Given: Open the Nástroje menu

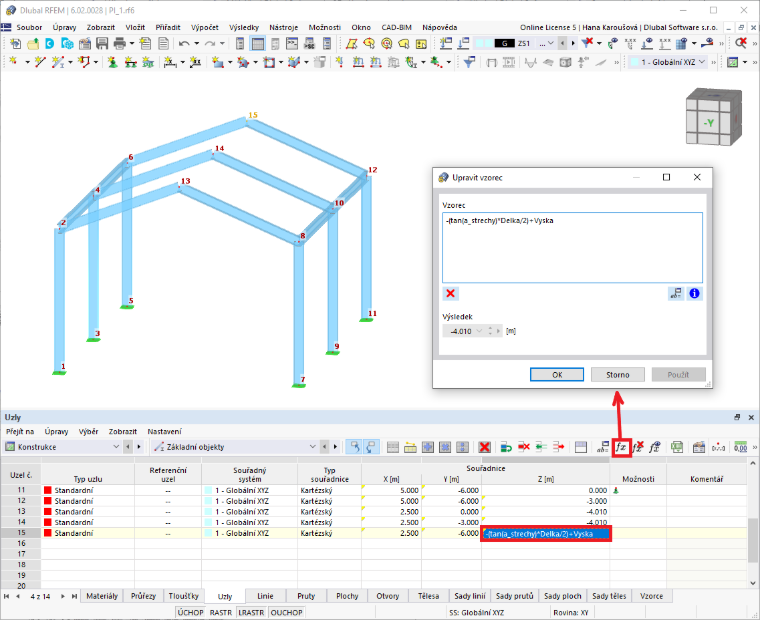Looking at the screenshot, I should [284, 27].
